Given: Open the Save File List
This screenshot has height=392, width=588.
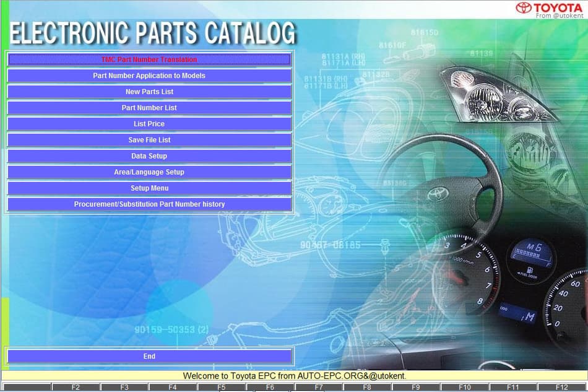Looking at the screenshot, I should (149, 141).
